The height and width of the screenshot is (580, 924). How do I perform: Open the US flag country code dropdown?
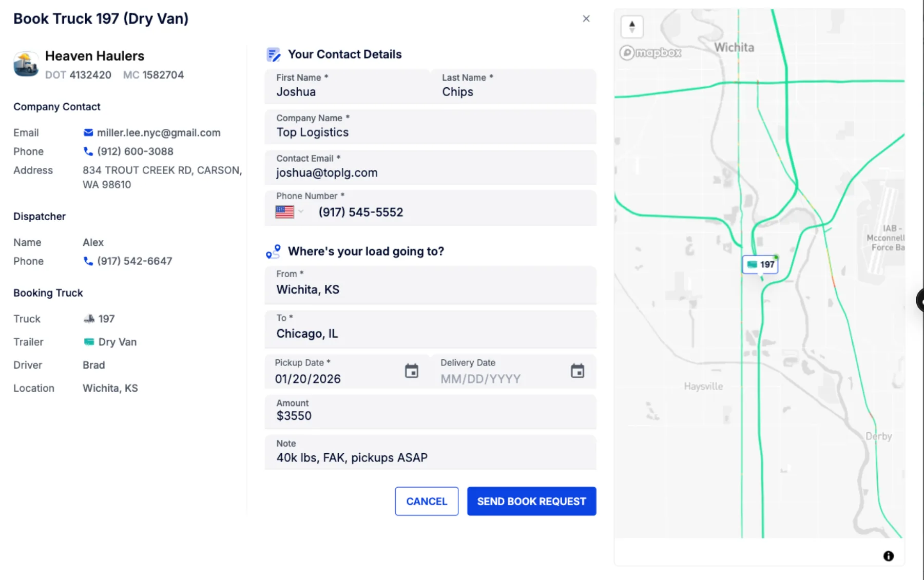point(290,211)
